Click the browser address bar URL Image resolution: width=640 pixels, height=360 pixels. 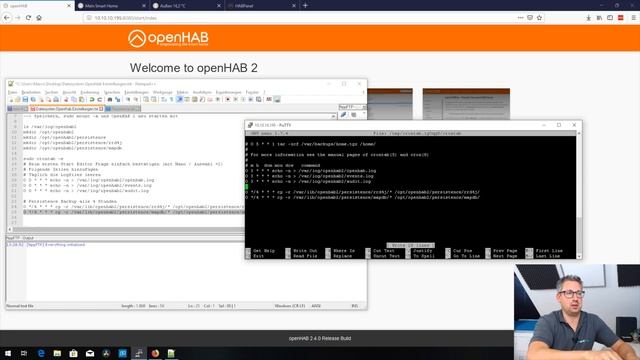(126, 18)
